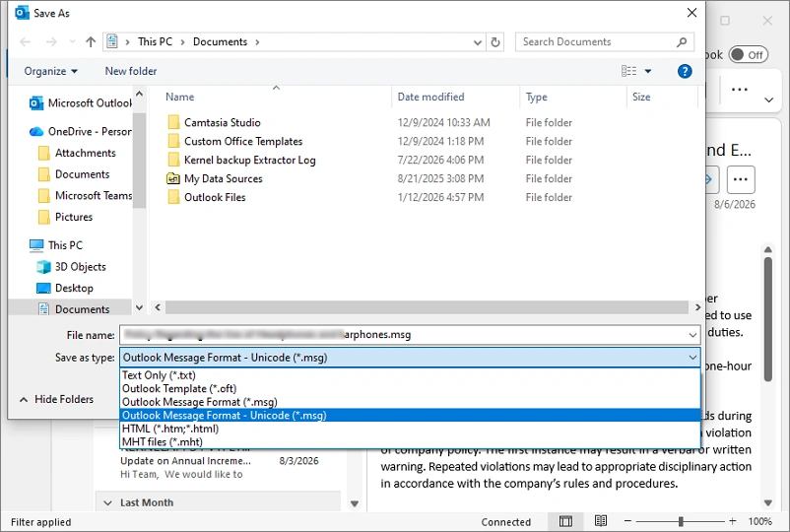Switch to Normal view in status bar
Image resolution: width=790 pixels, height=532 pixels.
tap(565, 521)
